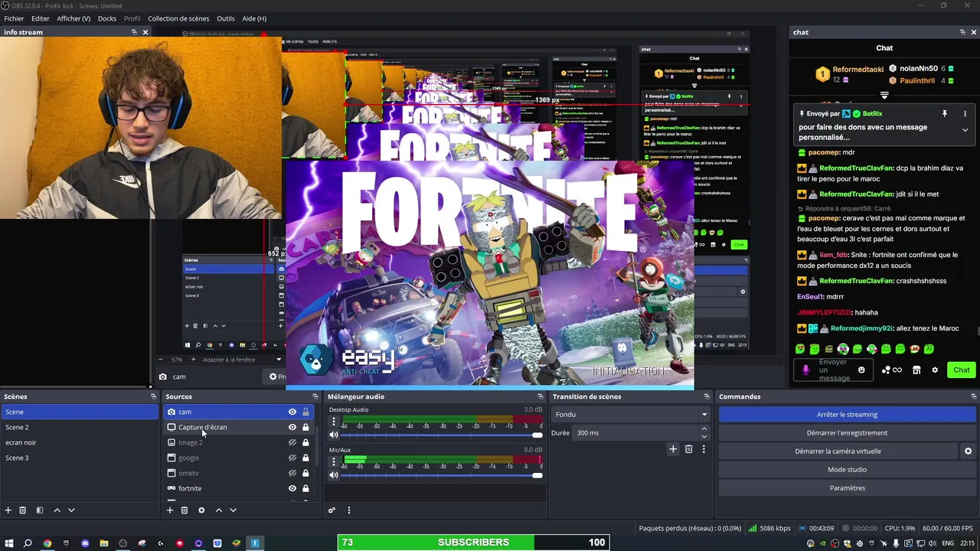Open Desktop Audio three-dot options

pyautogui.click(x=333, y=422)
